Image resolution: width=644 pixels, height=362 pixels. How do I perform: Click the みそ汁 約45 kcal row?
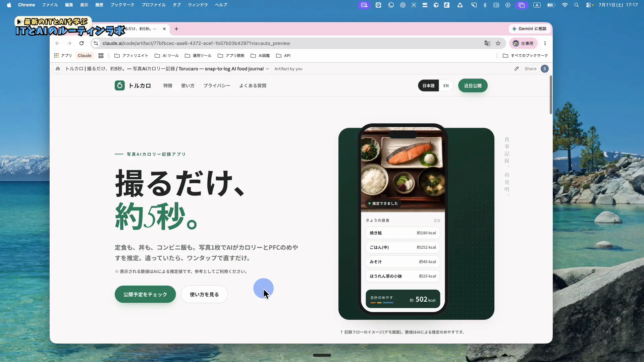point(403,262)
